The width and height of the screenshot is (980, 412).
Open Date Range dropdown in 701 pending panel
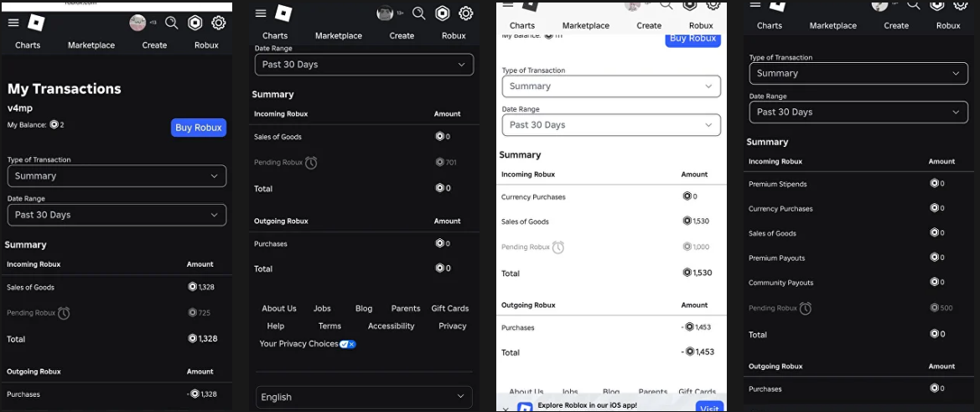click(365, 65)
